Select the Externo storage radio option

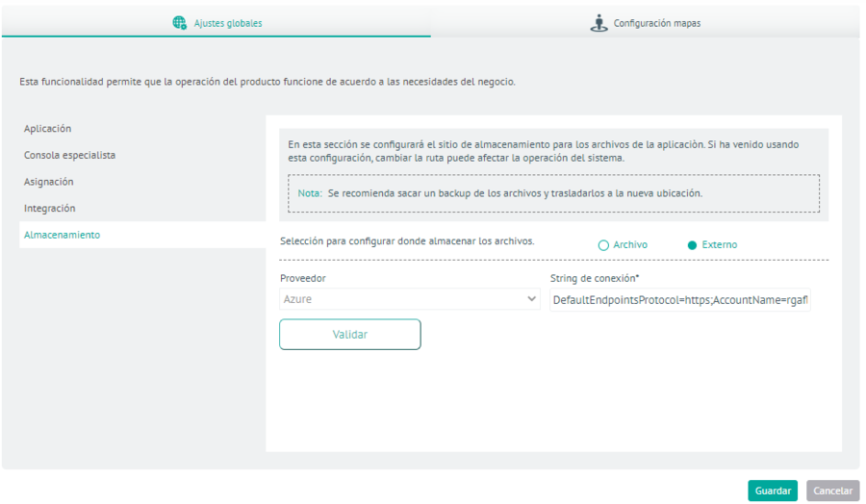click(692, 245)
